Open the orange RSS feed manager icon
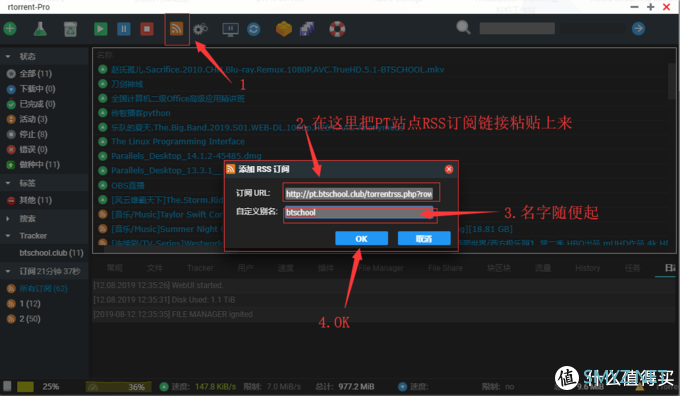This screenshot has height=396, width=680. 176,29
